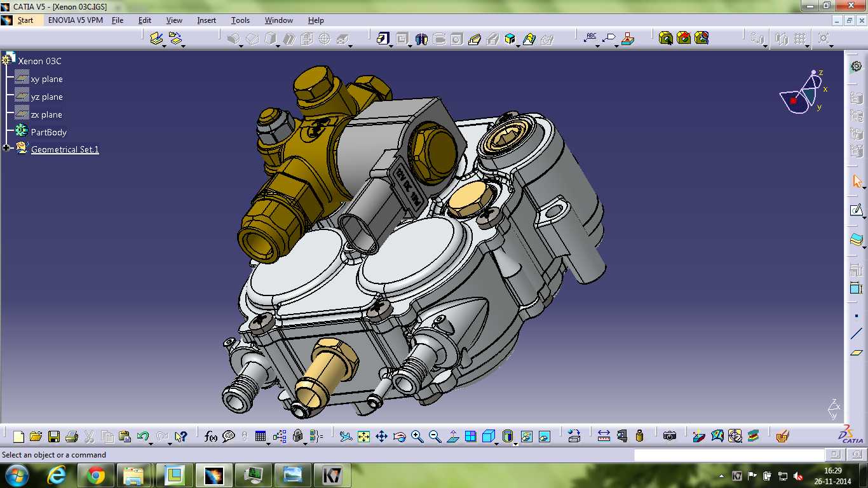Click the Sketch icon on right toolbar
The width and height of the screenshot is (868, 488).
point(857,210)
